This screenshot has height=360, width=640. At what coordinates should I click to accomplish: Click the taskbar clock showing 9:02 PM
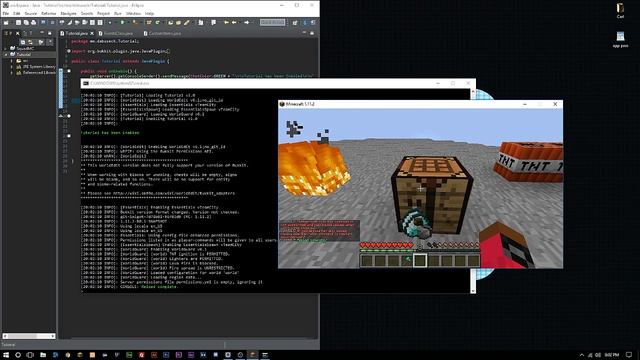tap(611, 355)
